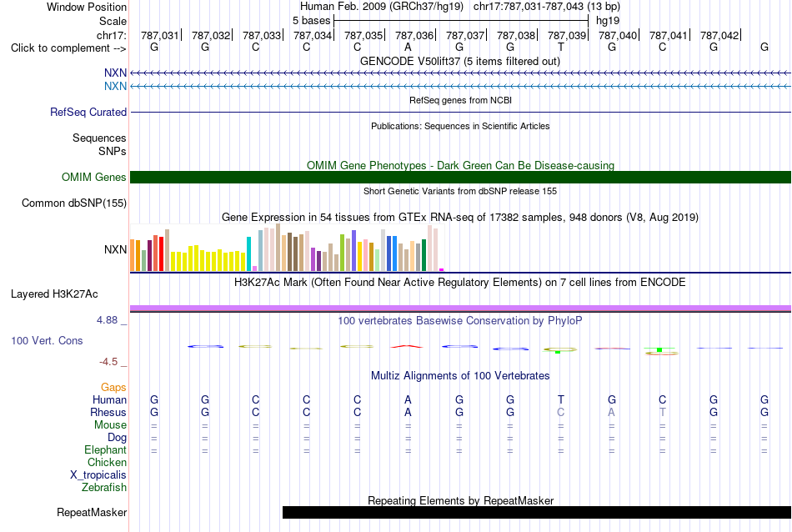Click the Scale label
The width and height of the screenshot is (792, 532).
[113, 21]
